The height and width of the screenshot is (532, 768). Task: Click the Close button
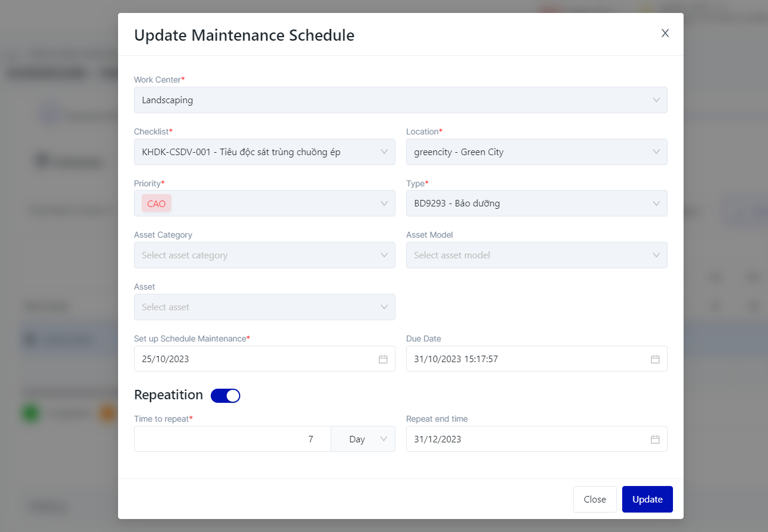coord(594,500)
